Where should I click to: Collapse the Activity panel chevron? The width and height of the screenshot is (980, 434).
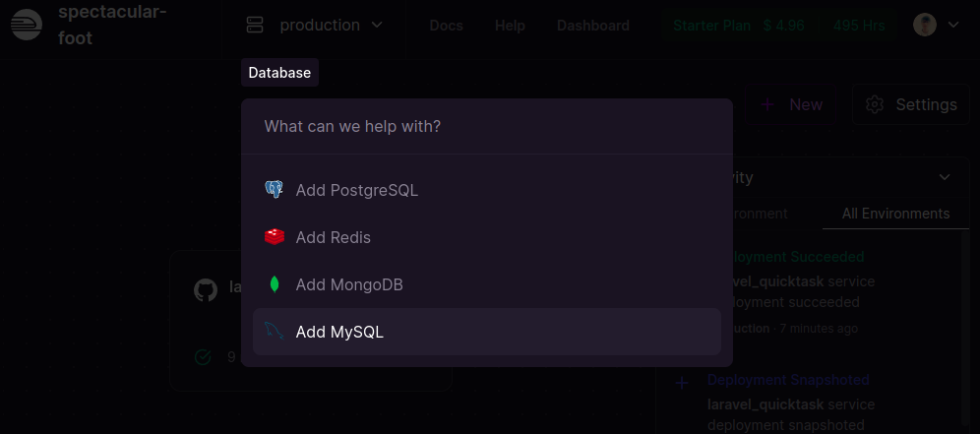point(945,177)
